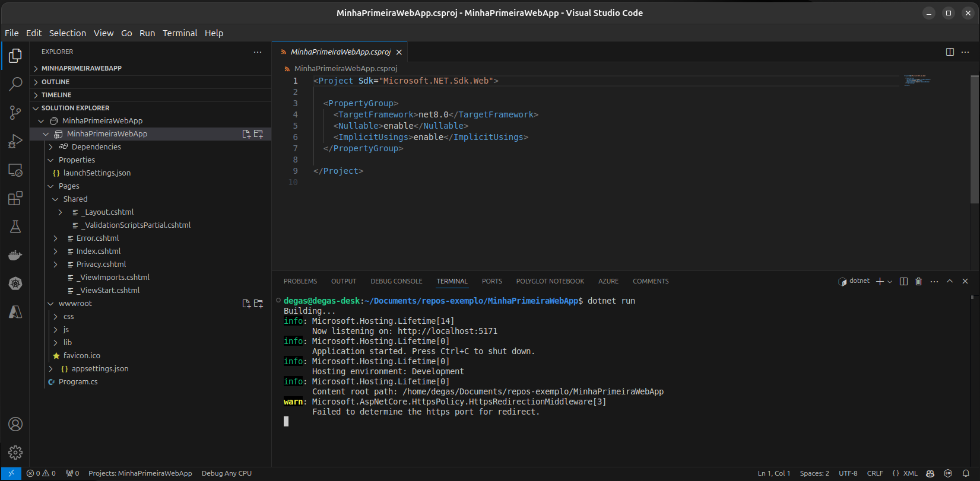
Task: Open the Azure view icon
Action: click(15, 312)
